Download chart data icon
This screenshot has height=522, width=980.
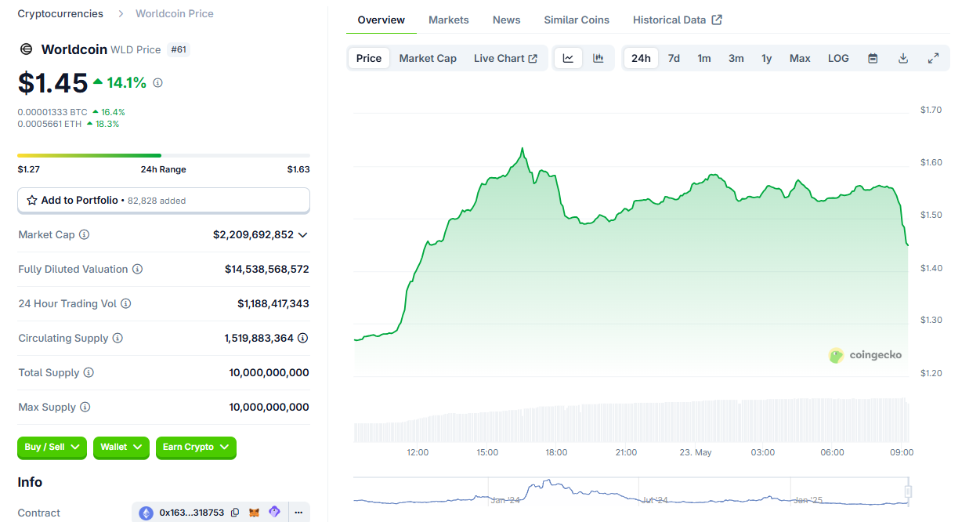click(903, 58)
